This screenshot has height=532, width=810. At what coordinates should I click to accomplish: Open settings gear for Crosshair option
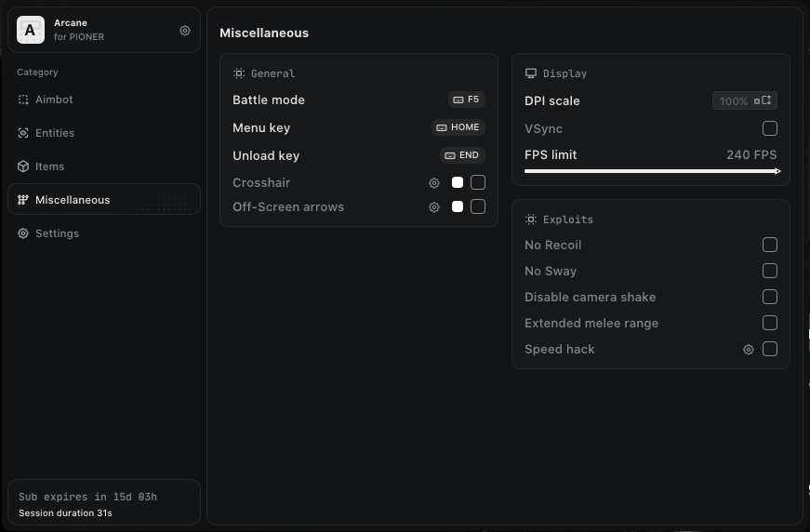pyautogui.click(x=434, y=183)
